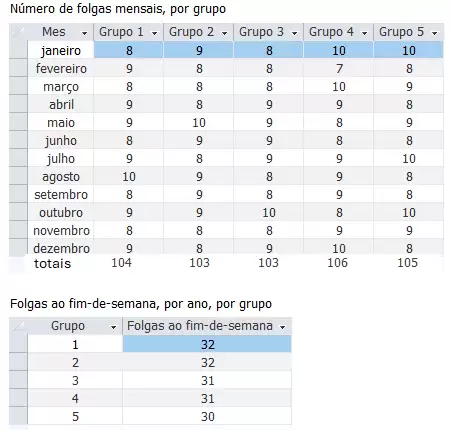451x430 pixels.
Task: Select the fevereiro row header box
Action: [x=18, y=68]
